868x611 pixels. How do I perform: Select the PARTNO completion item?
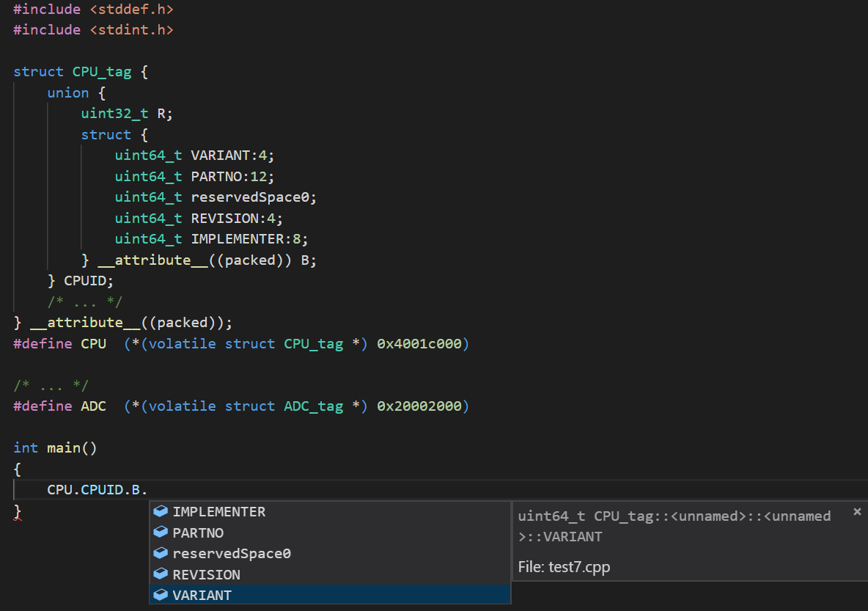(x=206, y=533)
